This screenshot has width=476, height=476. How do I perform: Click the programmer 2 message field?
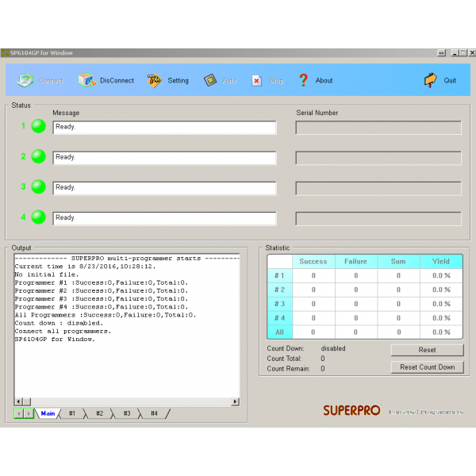[x=164, y=158]
